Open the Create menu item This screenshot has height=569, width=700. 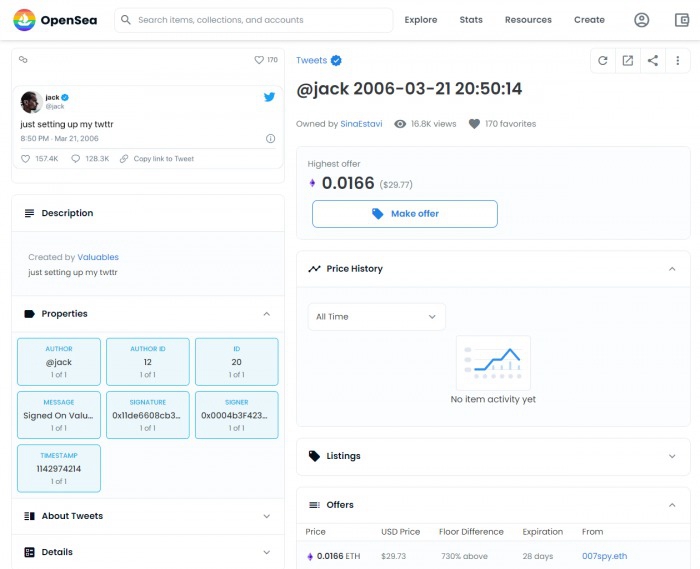coord(589,20)
